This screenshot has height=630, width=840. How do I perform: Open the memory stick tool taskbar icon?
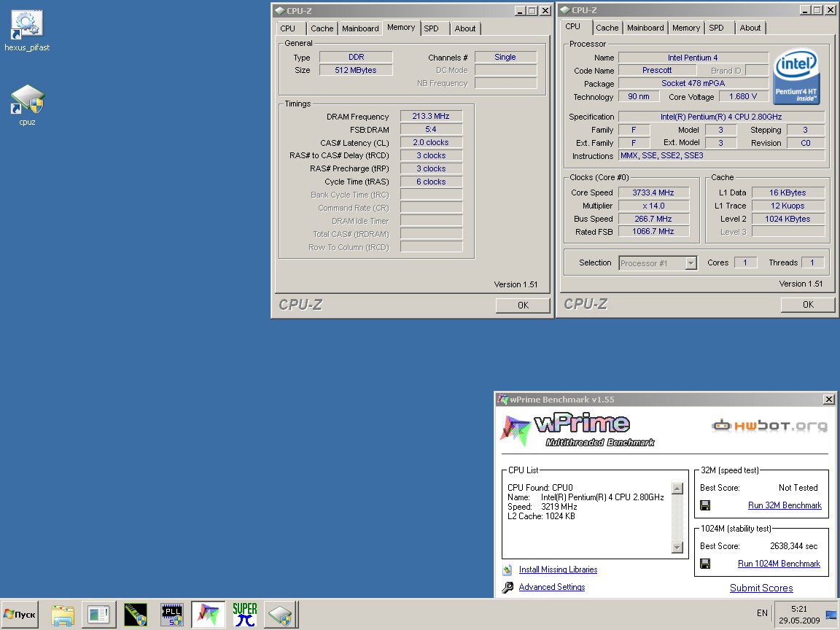point(135,615)
